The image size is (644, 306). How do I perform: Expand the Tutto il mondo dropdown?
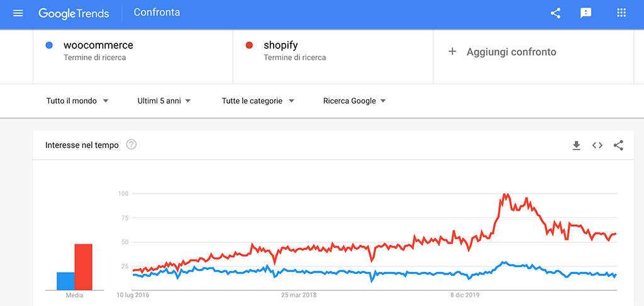[77, 101]
